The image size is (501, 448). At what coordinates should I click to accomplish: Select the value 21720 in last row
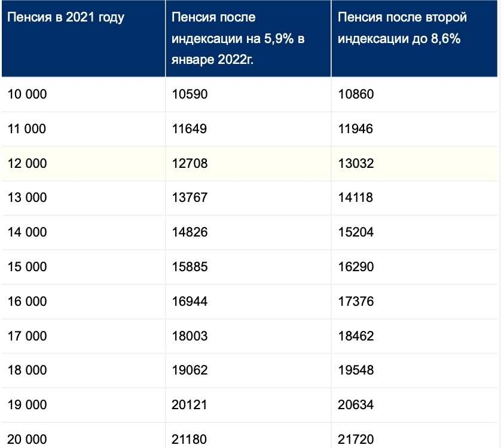coord(356,440)
